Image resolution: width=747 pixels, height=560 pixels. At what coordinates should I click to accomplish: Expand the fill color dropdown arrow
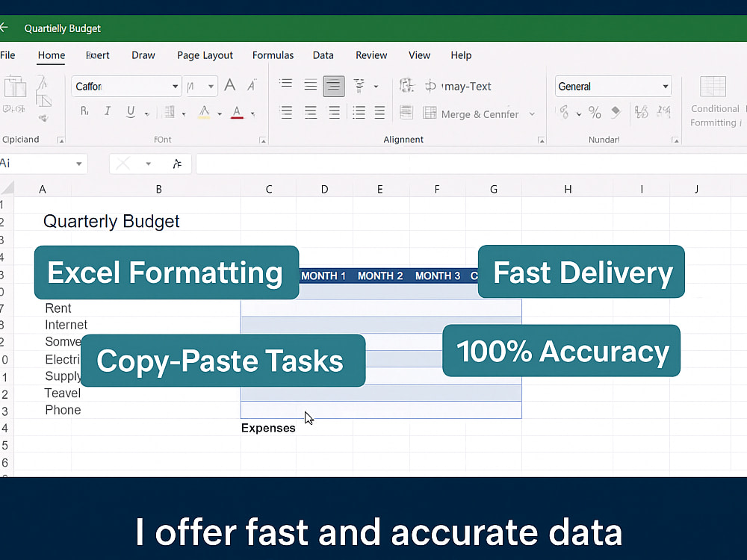[x=220, y=113]
